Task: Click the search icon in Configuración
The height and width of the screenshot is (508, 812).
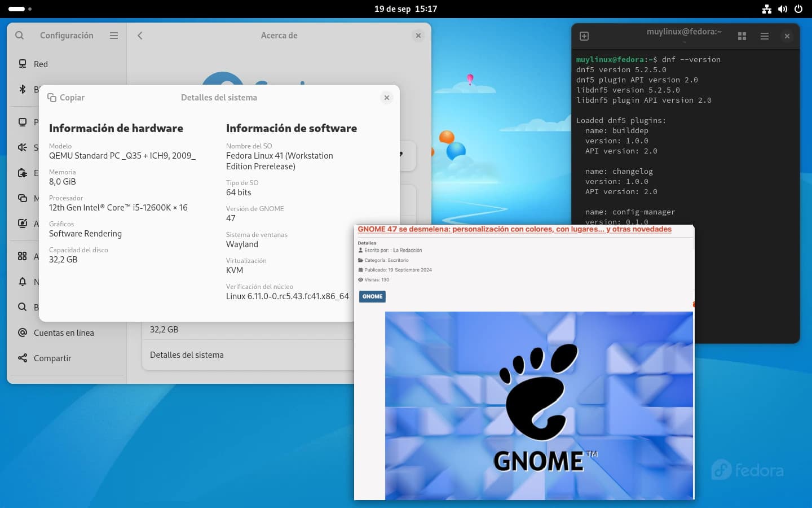Action: [x=20, y=36]
